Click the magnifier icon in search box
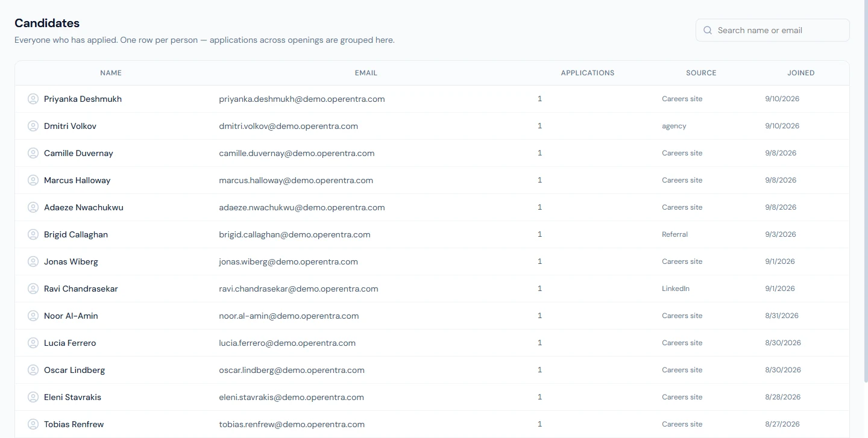868x438 pixels. point(708,30)
